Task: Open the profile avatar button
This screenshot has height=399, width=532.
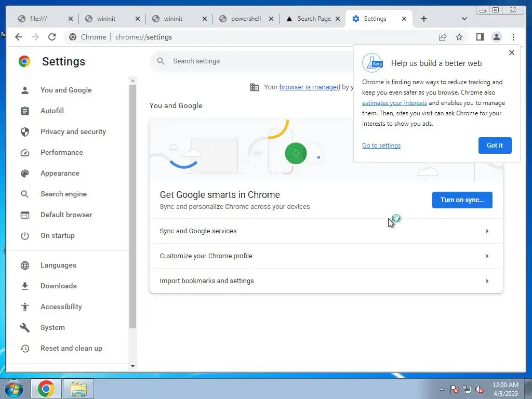Action: coord(496,37)
